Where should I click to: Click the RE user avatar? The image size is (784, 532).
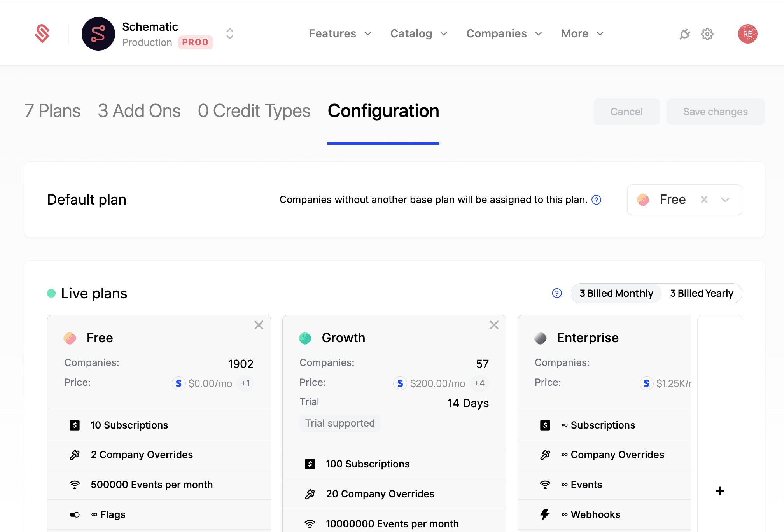747,34
